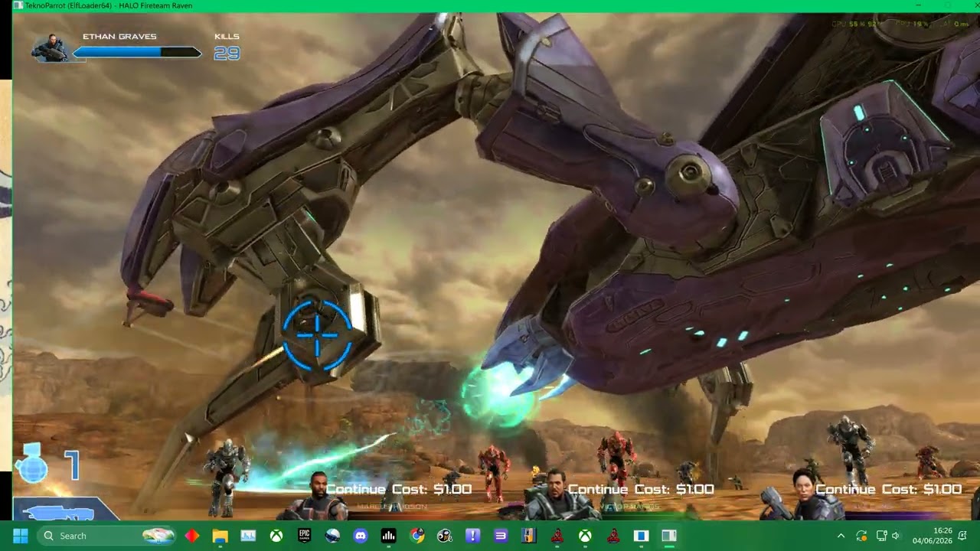Image resolution: width=980 pixels, height=551 pixels.
Task: Click the KILLS label
Action: click(227, 36)
